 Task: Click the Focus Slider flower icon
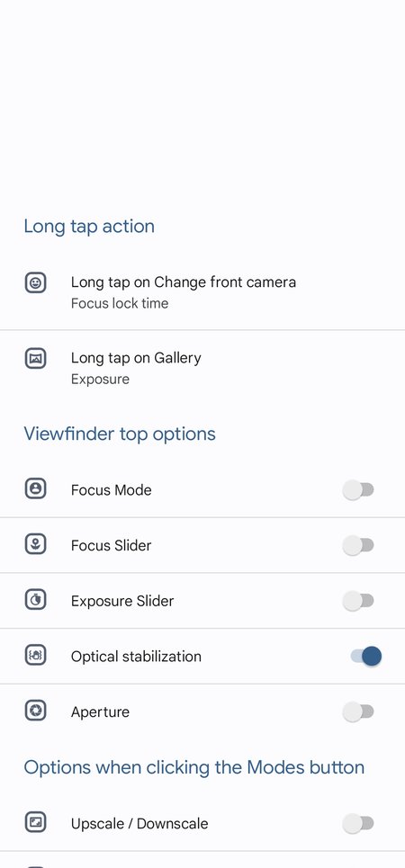35,544
